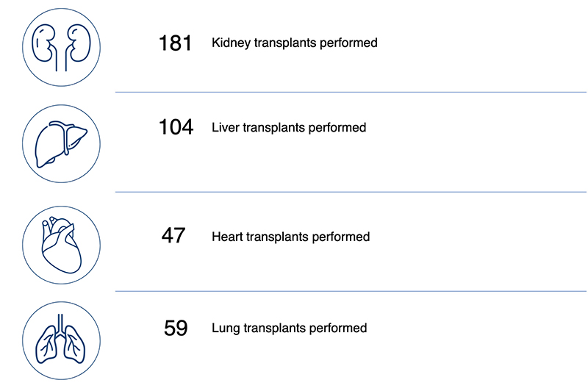Select the 104 liver count figure
This screenshot has height=391, width=588.
pos(176,128)
